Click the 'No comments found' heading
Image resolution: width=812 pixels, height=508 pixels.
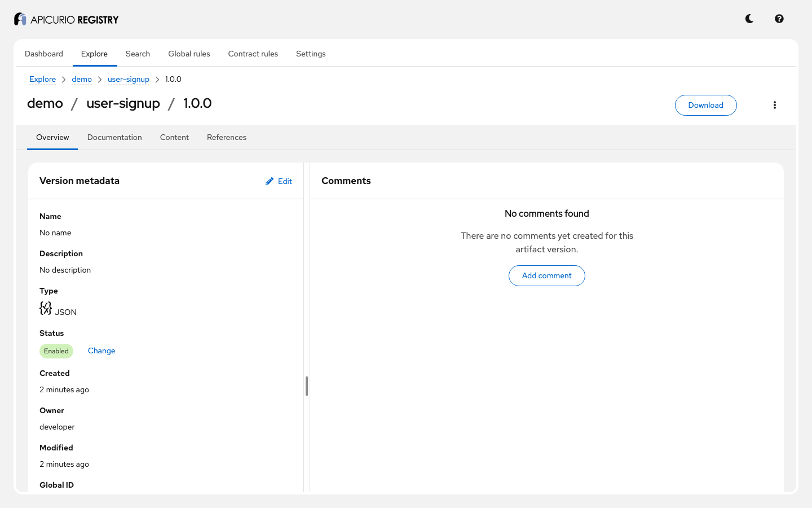pos(547,213)
